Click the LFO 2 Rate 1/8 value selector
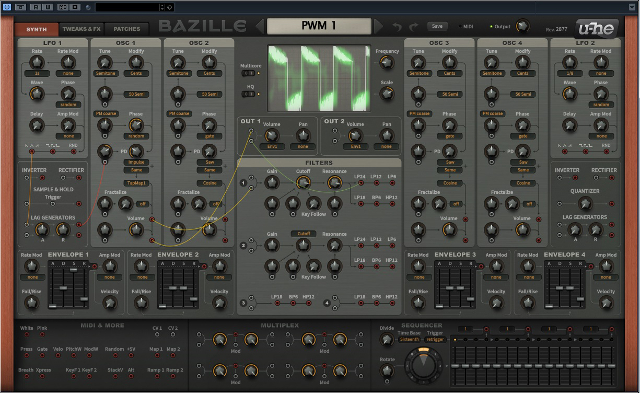This screenshot has height=393, width=640. 569,73
